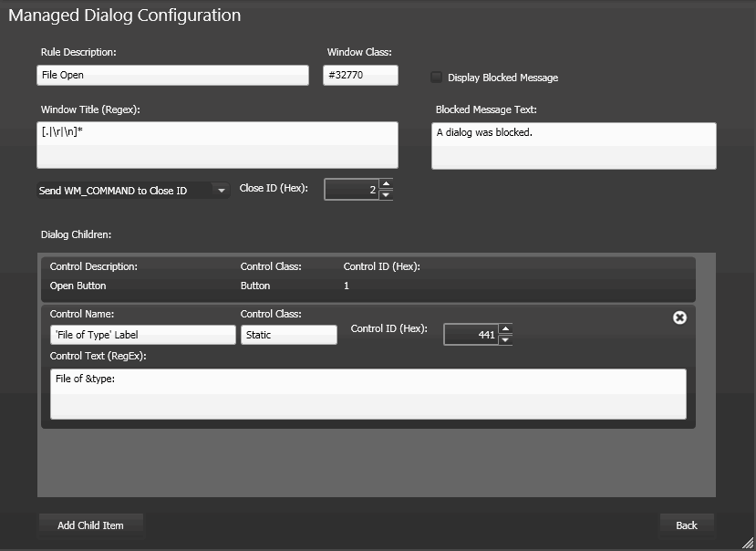This screenshot has height=551, width=756.
Task: Edit the Window Class field
Action: tap(360, 76)
